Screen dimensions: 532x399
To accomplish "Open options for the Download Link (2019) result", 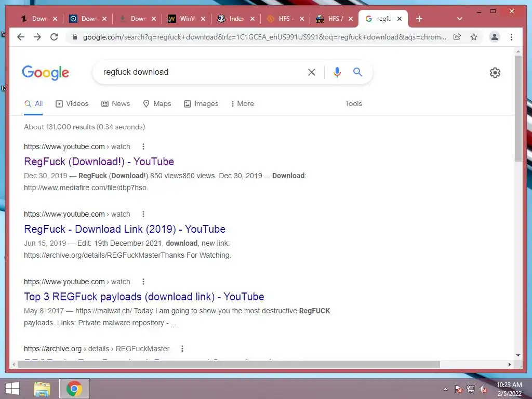I will [143, 214].
